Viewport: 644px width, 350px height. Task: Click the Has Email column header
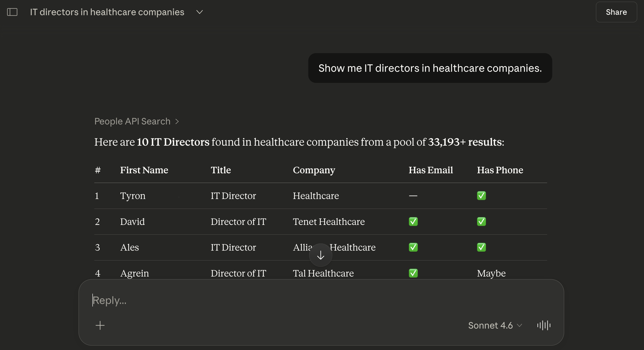coord(430,170)
